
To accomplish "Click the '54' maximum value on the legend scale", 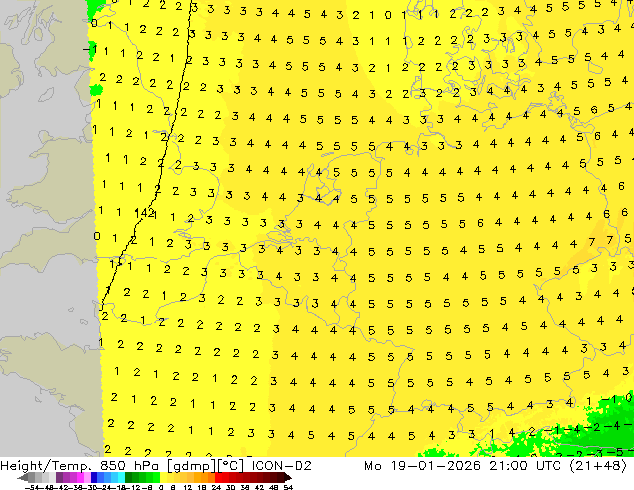I will (x=288, y=487).
